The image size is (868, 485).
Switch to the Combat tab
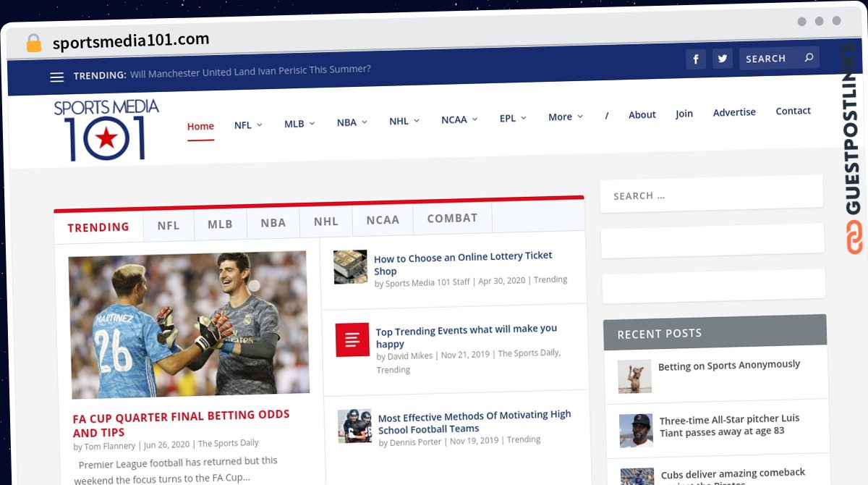click(452, 218)
